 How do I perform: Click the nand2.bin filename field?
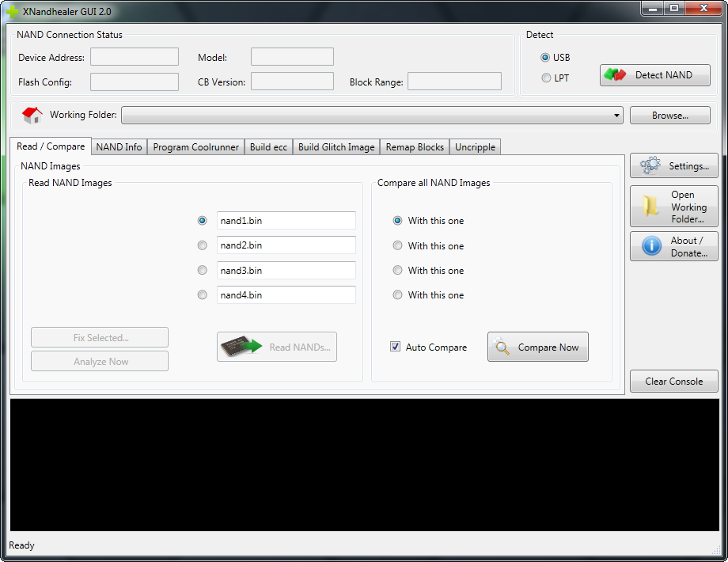click(x=286, y=245)
